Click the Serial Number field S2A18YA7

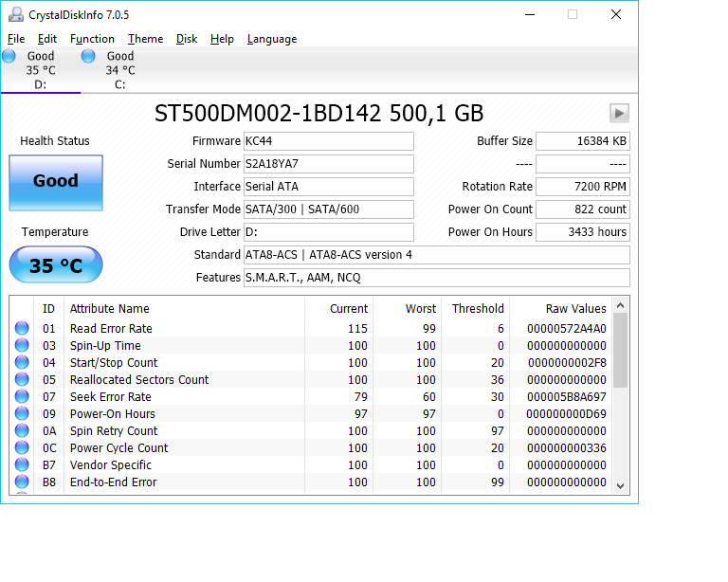(x=329, y=164)
